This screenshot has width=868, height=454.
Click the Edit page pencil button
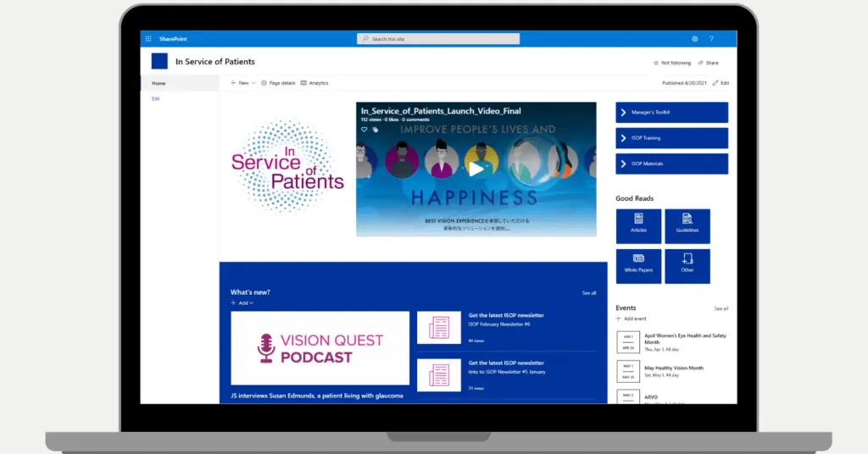721,83
